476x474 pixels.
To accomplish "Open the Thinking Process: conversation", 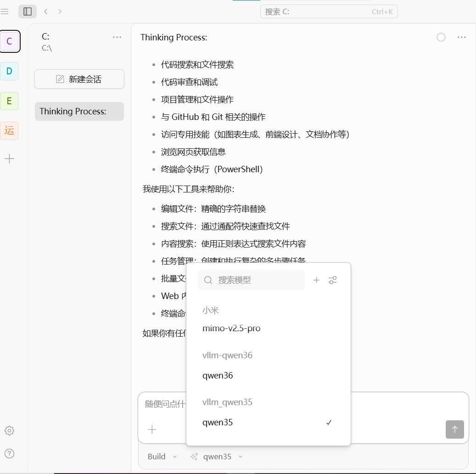I will coord(79,111).
